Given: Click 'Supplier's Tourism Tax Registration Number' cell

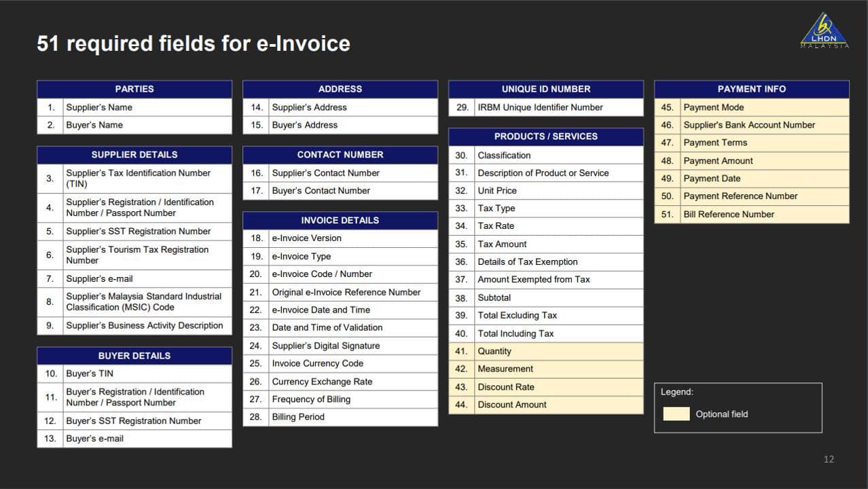Looking at the screenshot, I should (147, 255).
